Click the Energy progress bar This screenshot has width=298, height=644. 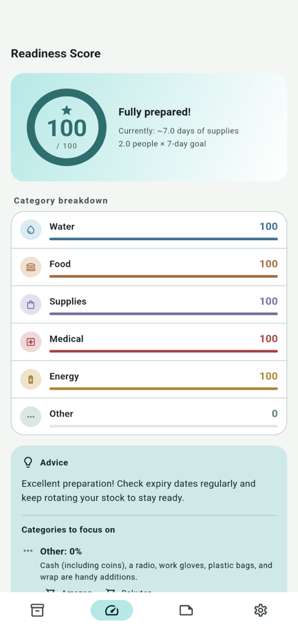[x=163, y=388]
